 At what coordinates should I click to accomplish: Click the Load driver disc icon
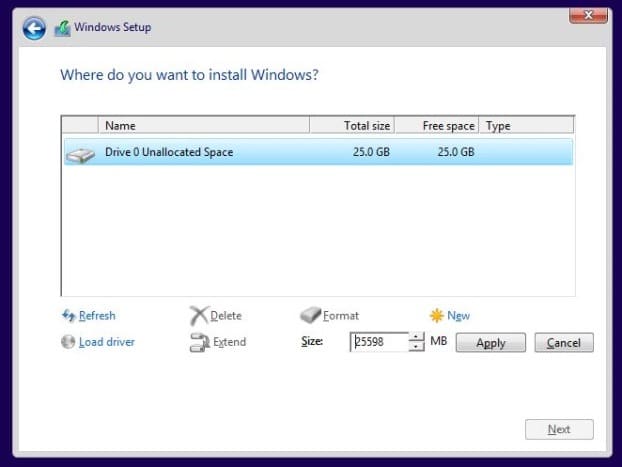coord(68,342)
